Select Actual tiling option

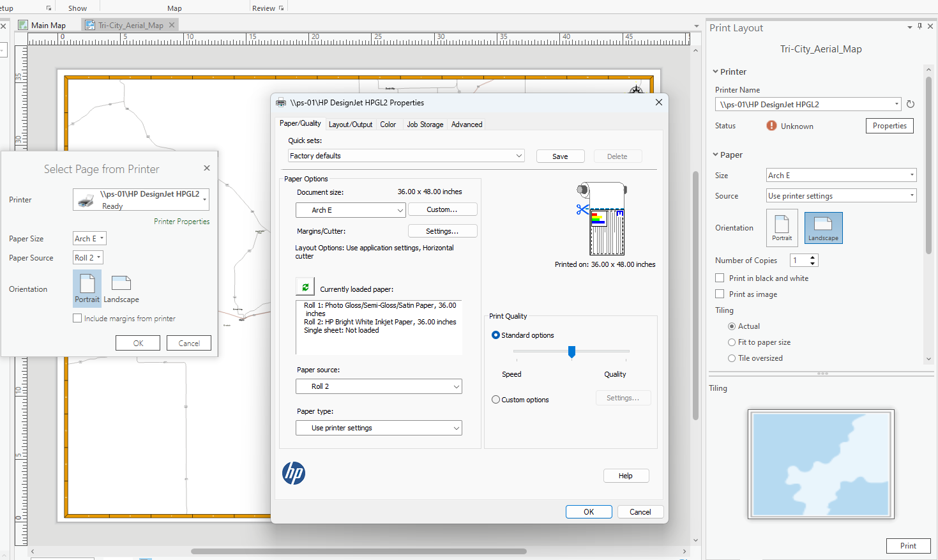click(x=732, y=326)
